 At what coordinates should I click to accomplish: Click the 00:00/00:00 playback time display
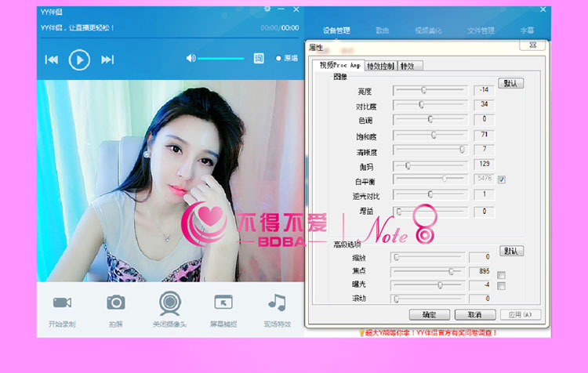point(280,27)
